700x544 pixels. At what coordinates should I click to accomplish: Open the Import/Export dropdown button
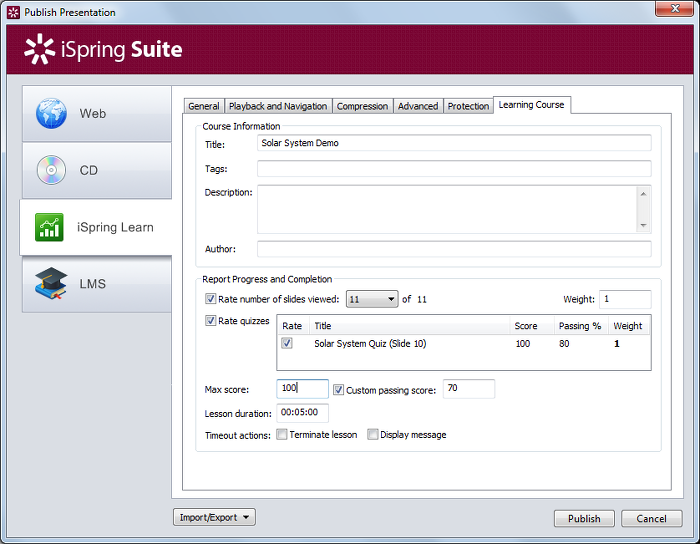(214, 517)
